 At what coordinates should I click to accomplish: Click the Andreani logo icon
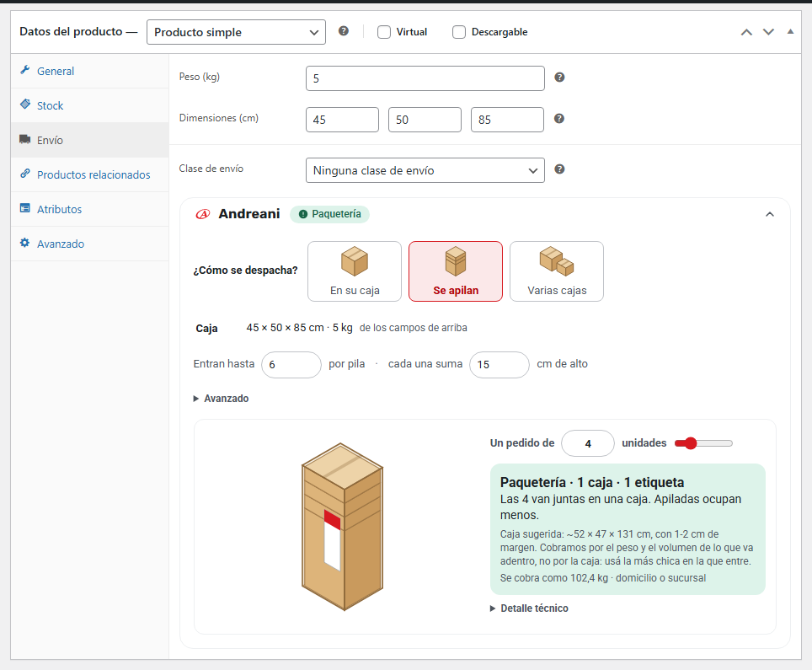(x=203, y=214)
